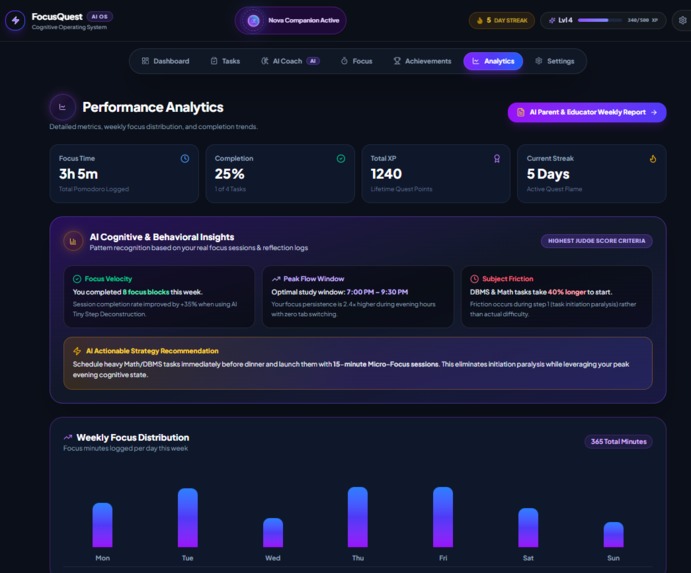Click the Saturday focus bar
Viewport: 691px width, 573px height.
tap(528, 528)
